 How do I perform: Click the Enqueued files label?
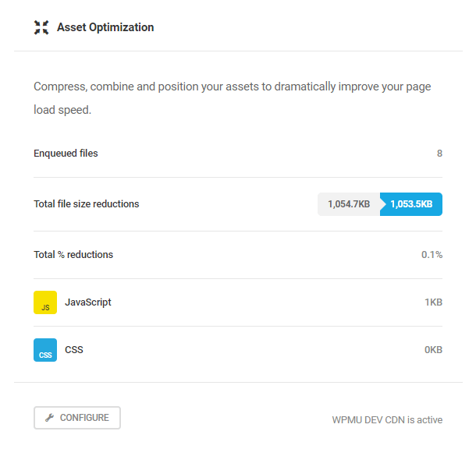tap(66, 153)
